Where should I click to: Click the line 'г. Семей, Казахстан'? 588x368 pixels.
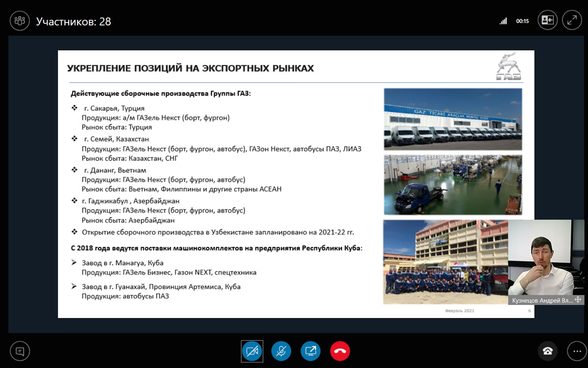tap(117, 139)
